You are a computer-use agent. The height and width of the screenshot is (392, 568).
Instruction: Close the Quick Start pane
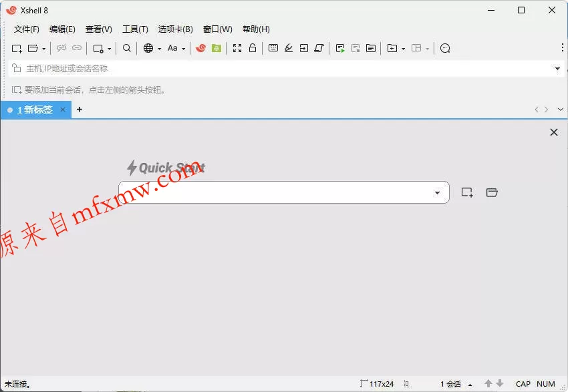click(x=554, y=132)
